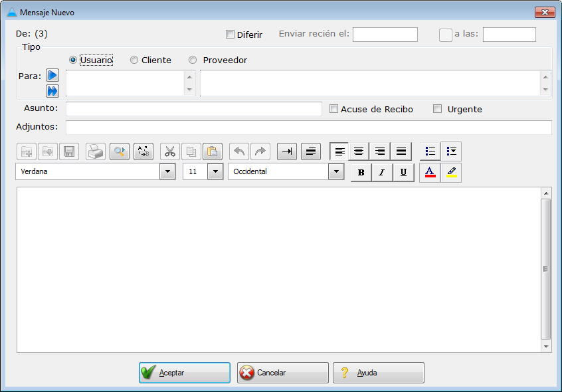This screenshot has height=392, width=562.
Task: Click the Cancelar button
Action: tap(283, 373)
